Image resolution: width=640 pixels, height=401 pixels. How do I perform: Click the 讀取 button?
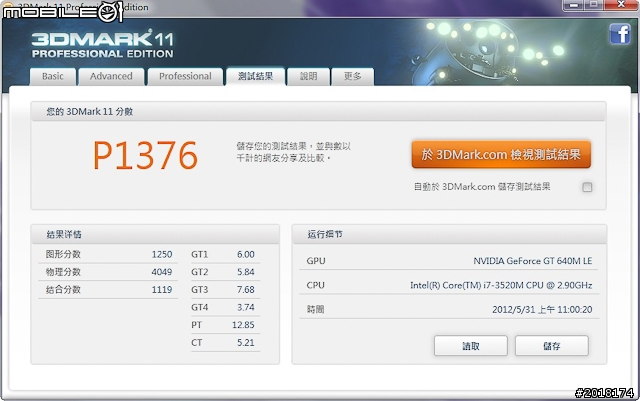point(469,346)
